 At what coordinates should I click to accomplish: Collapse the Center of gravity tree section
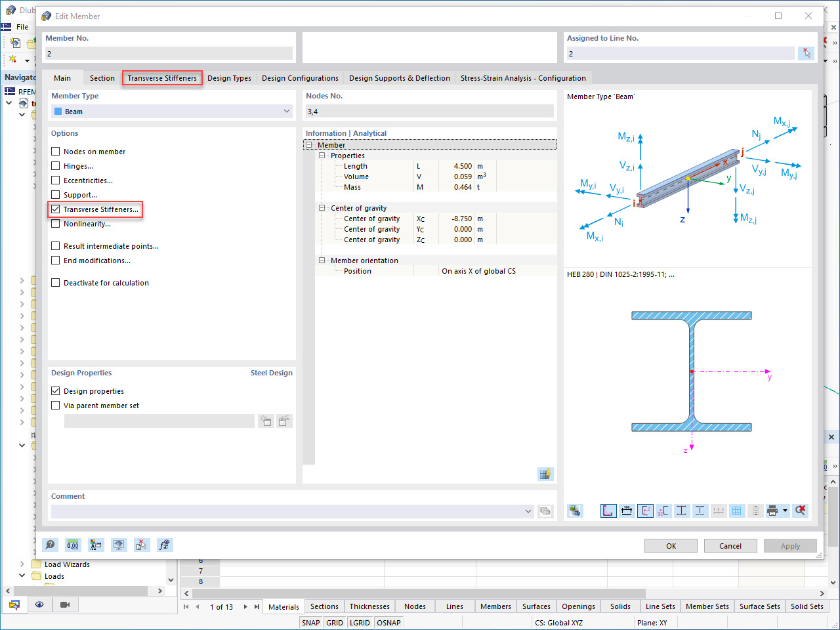point(321,207)
